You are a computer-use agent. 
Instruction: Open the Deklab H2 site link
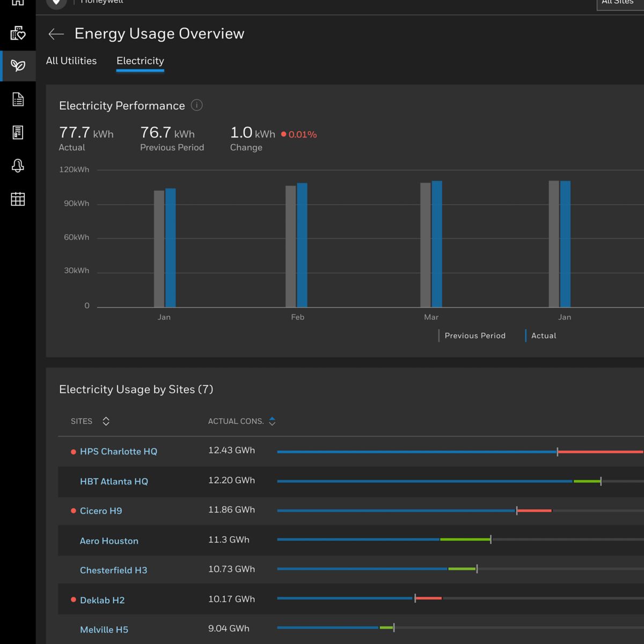tap(102, 601)
